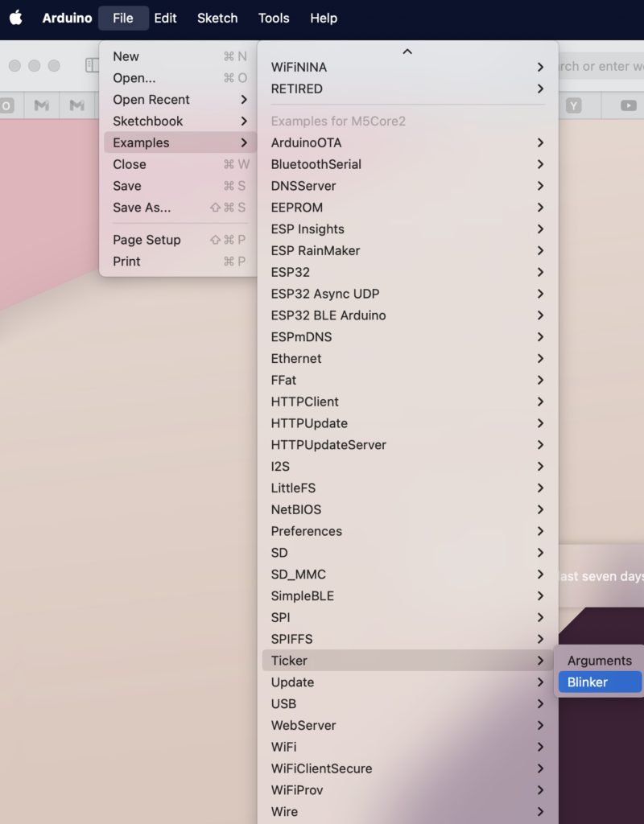The image size is (644, 824).
Task: Close the File menu in menu bar
Action: (x=123, y=18)
